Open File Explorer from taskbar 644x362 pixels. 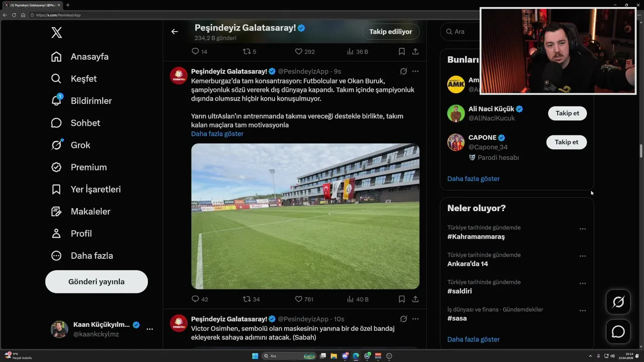coord(334,356)
